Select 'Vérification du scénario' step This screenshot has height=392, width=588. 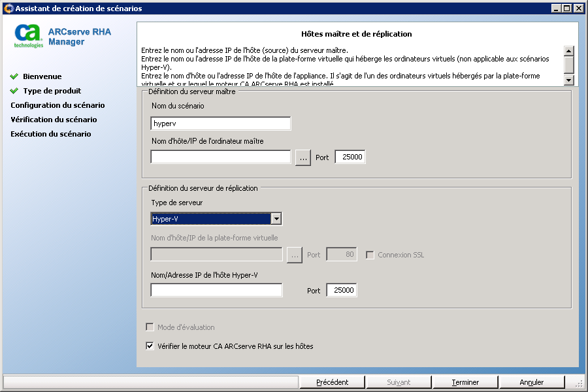54,120
